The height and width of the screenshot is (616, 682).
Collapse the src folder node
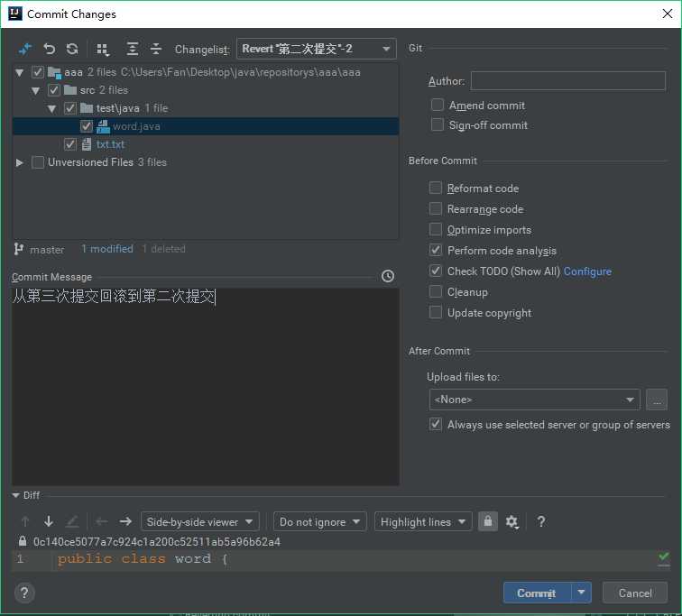[x=36, y=90]
